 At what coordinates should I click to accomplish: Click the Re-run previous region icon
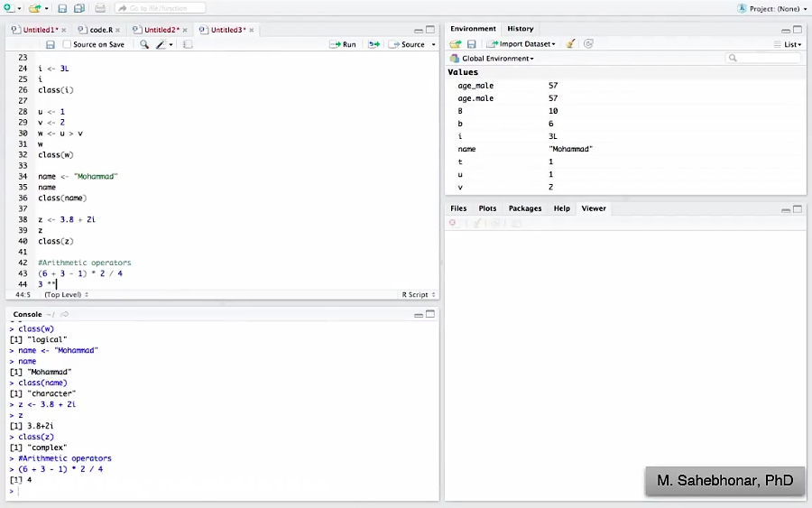[374, 44]
